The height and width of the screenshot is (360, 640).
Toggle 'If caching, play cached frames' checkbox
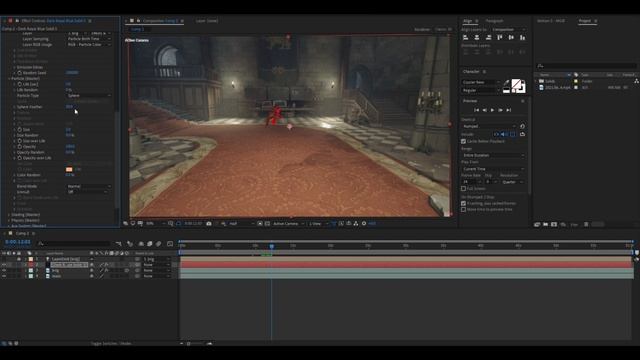463,203
